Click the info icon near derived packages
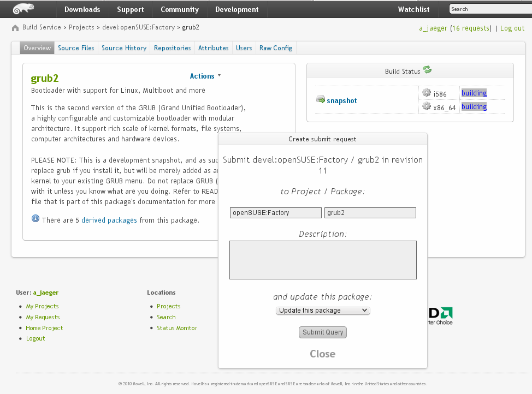Screen dimensions: 532x394 pyautogui.click(x=36, y=219)
